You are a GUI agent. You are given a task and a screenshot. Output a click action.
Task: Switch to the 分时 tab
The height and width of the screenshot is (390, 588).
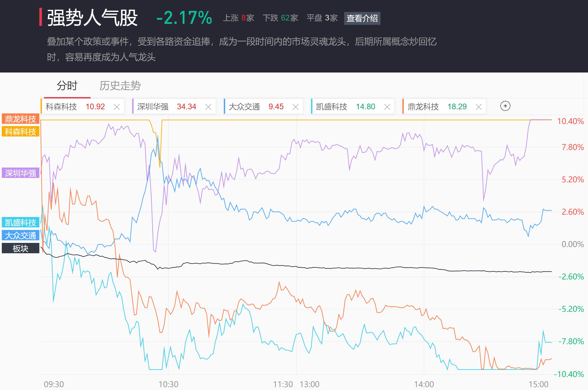point(67,86)
